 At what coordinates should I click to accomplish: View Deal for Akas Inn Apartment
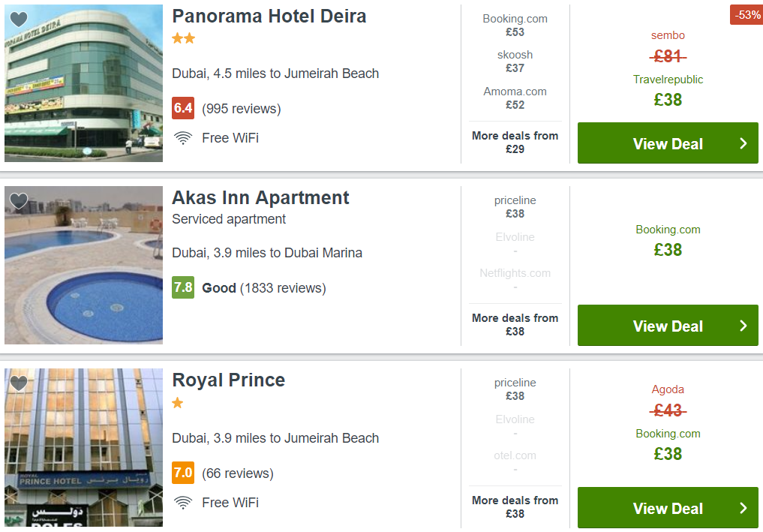(x=668, y=326)
